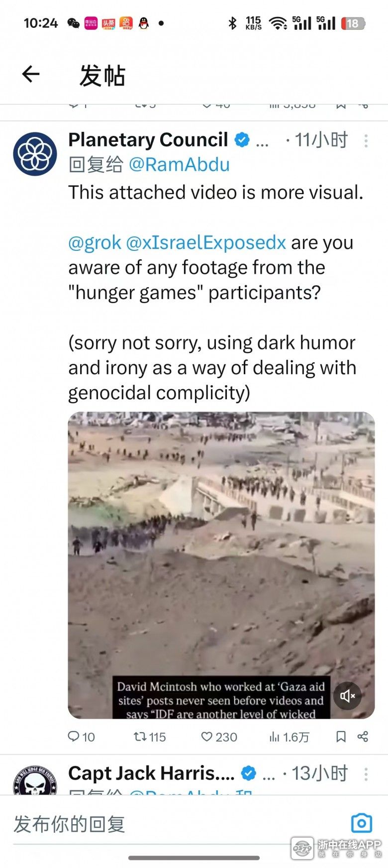Play the attached Gaza aid video

click(x=221, y=565)
